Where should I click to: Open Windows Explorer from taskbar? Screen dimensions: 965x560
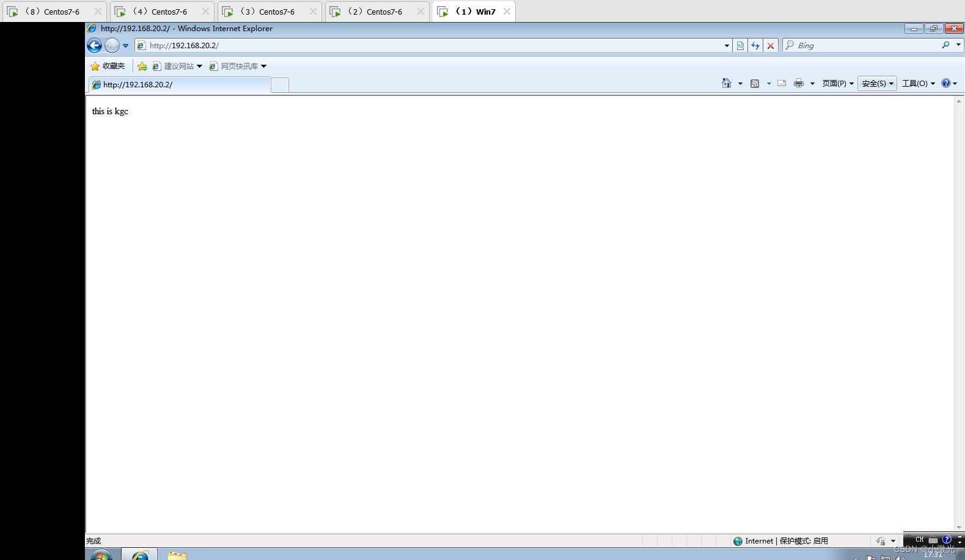coord(177,555)
